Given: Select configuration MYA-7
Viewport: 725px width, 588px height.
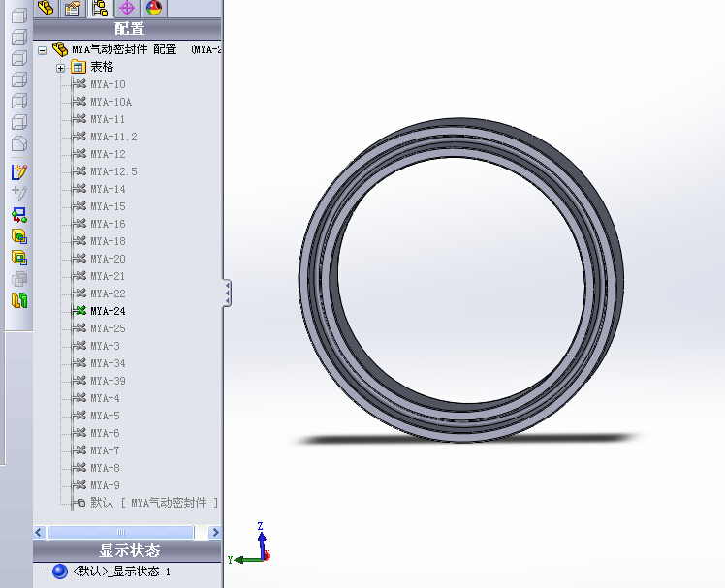Looking at the screenshot, I should [105, 450].
